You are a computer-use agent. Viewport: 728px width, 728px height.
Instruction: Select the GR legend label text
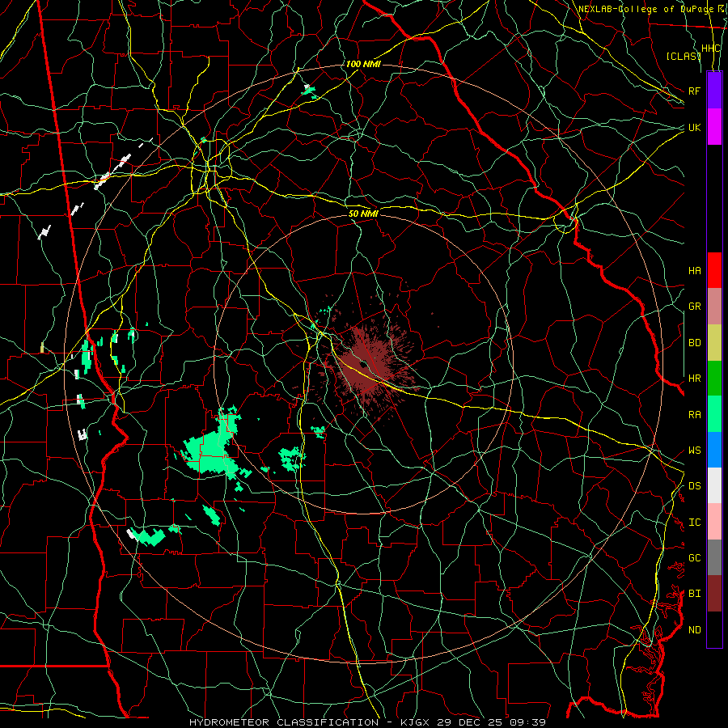[x=694, y=307]
